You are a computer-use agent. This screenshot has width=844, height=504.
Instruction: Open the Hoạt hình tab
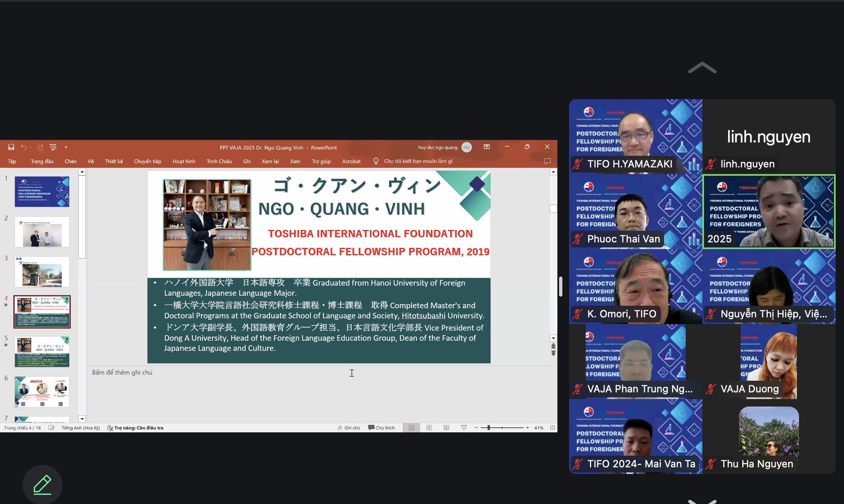pyautogui.click(x=184, y=161)
